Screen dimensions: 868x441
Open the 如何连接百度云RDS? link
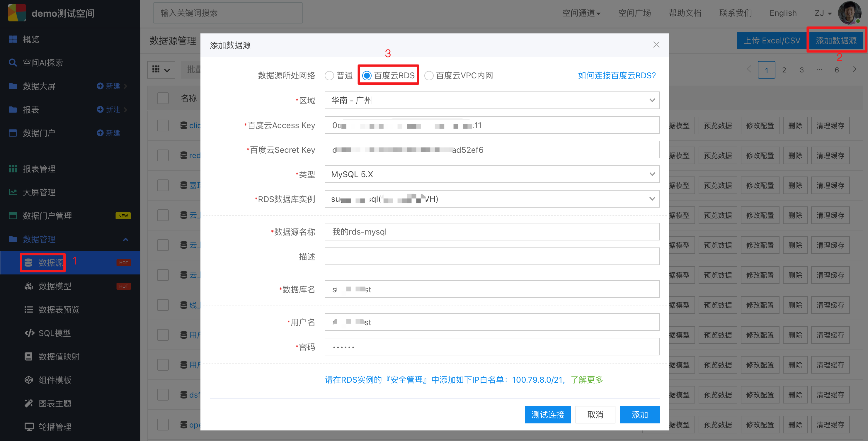point(617,76)
